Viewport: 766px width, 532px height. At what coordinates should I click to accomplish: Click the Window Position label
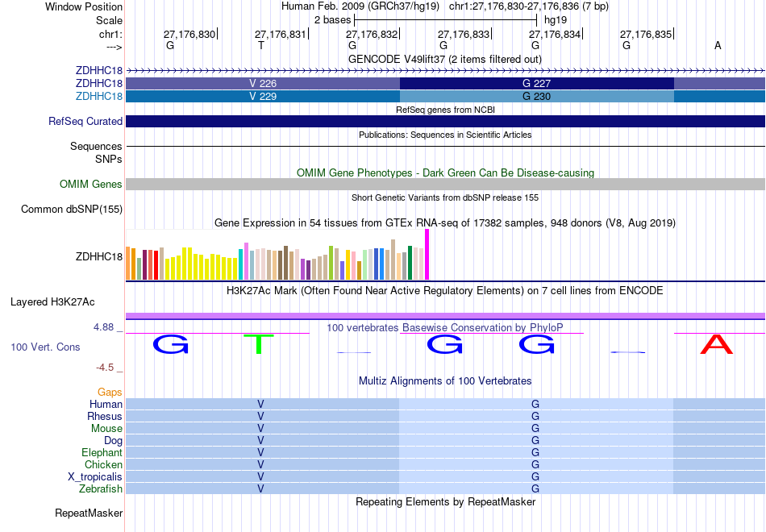84,6
